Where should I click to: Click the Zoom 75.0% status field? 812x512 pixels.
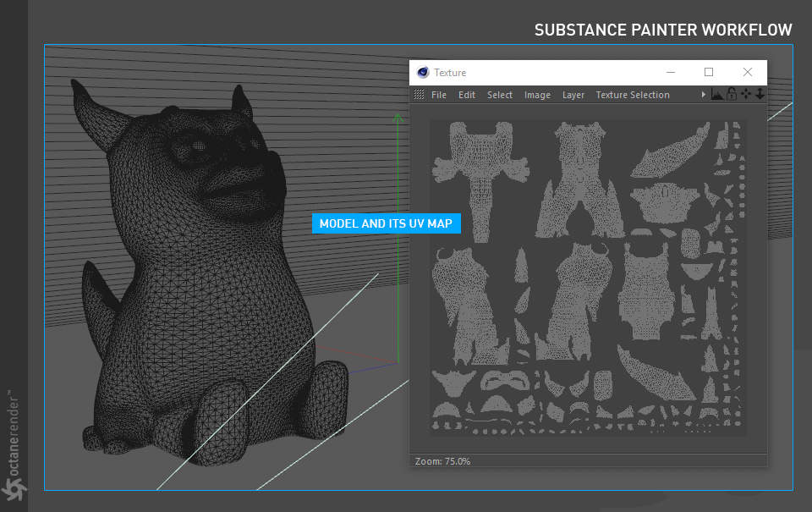click(x=442, y=461)
